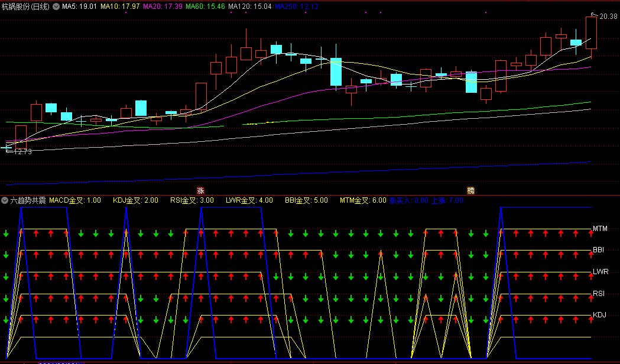The image size is (620, 364).
Task: Click the MA20: 17.39 label
Action: (x=163, y=6)
